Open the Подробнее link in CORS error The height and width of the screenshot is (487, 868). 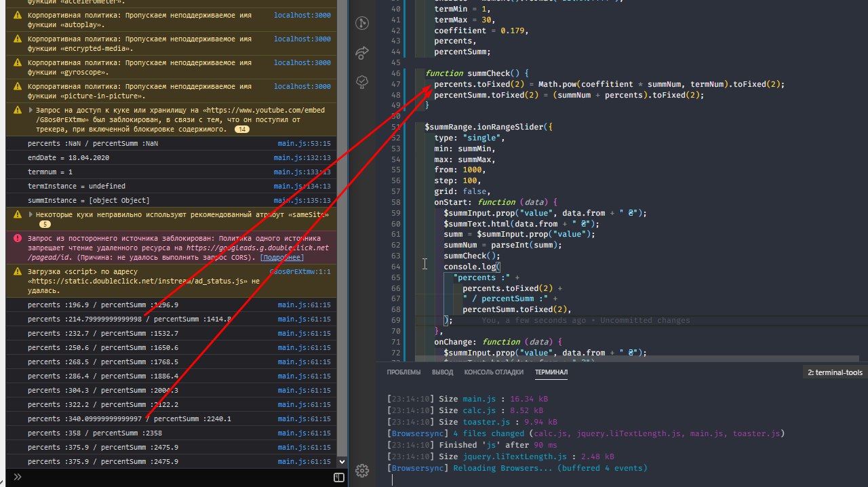[x=282, y=258]
